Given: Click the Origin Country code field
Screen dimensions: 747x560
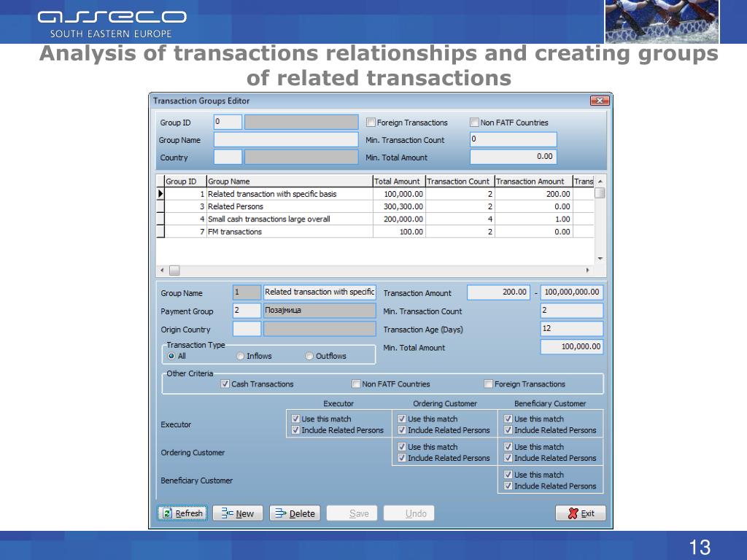Looking at the screenshot, I should (x=247, y=329).
